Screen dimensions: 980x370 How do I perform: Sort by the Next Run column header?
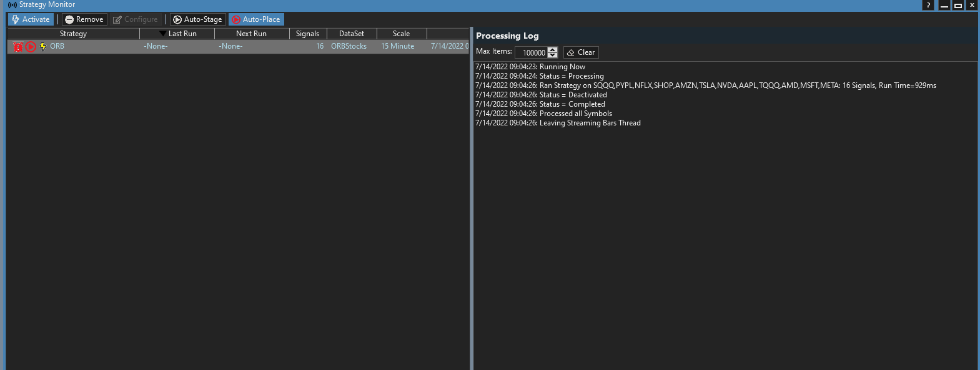(251, 34)
